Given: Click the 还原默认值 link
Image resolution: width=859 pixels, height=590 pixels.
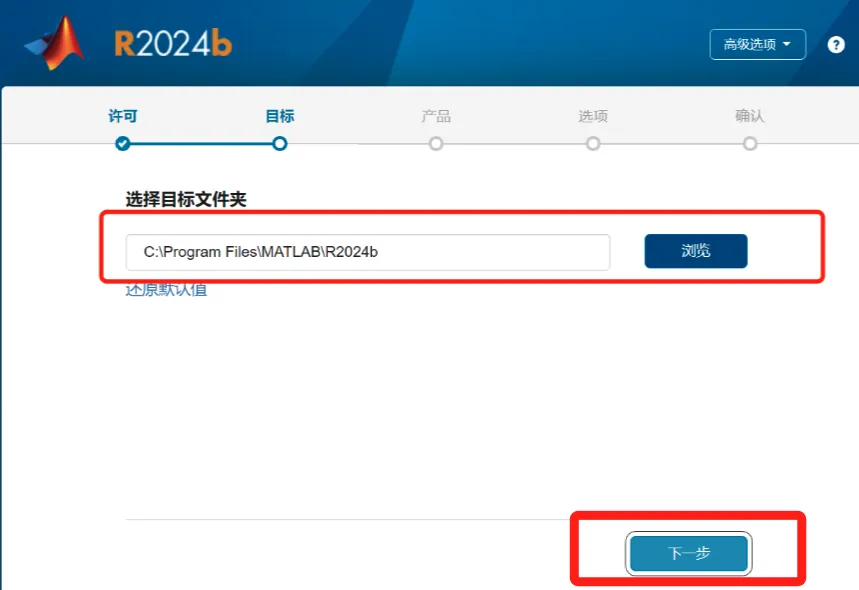Looking at the screenshot, I should pos(167,290).
